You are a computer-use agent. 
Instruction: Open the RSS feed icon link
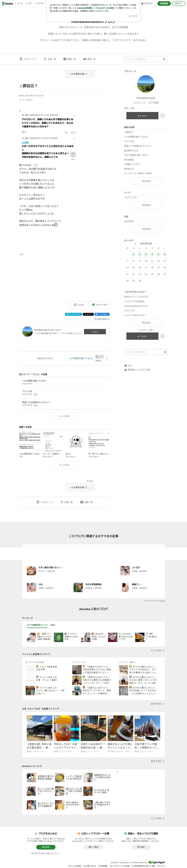tap(128, 366)
